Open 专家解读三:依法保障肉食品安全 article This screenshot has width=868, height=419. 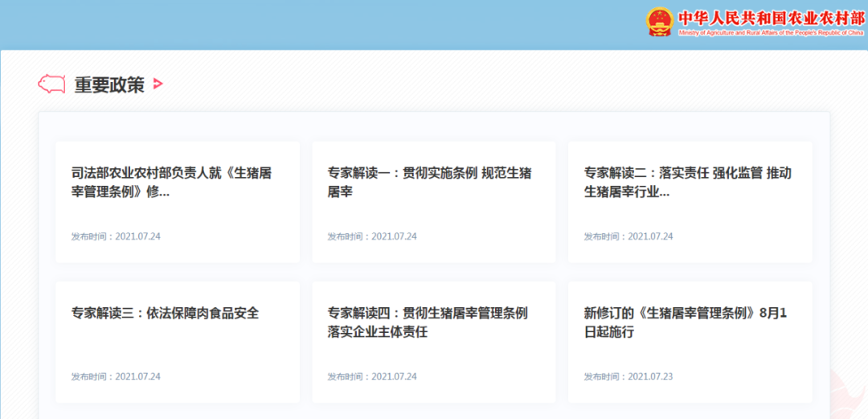[x=165, y=314]
